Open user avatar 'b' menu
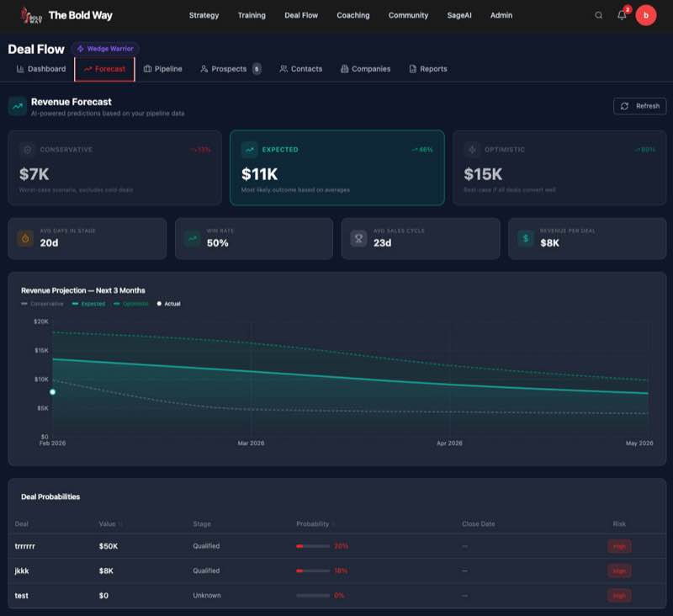673x616 pixels. (x=645, y=15)
